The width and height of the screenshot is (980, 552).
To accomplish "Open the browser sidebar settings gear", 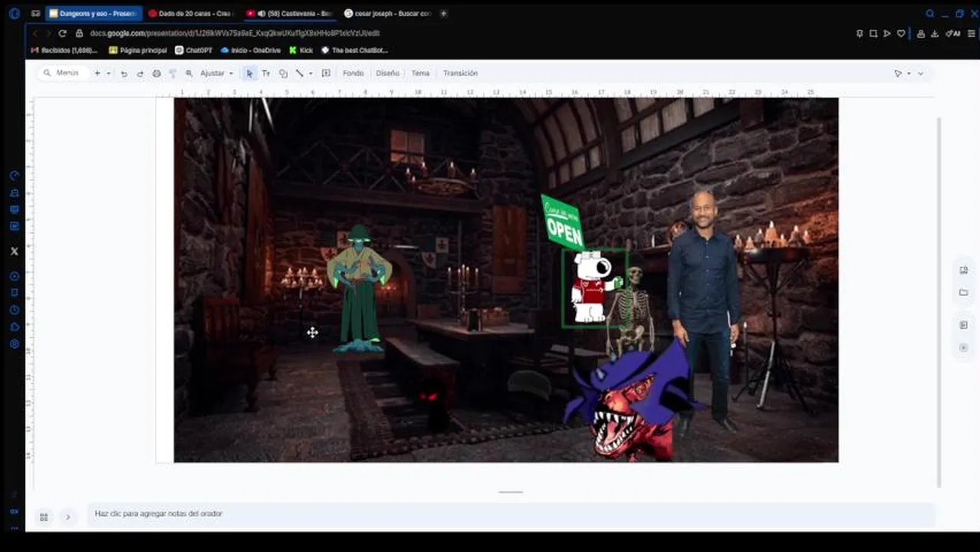I will (14, 344).
